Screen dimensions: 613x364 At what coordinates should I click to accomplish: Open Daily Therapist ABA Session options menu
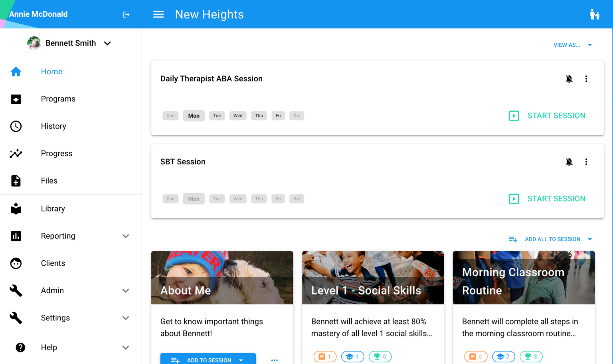[586, 79]
